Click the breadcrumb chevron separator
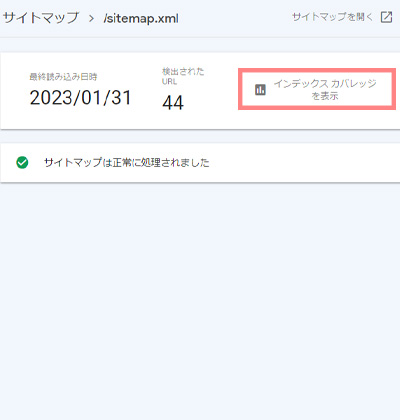This screenshot has height=420, width=400. [x=91, y=19]
